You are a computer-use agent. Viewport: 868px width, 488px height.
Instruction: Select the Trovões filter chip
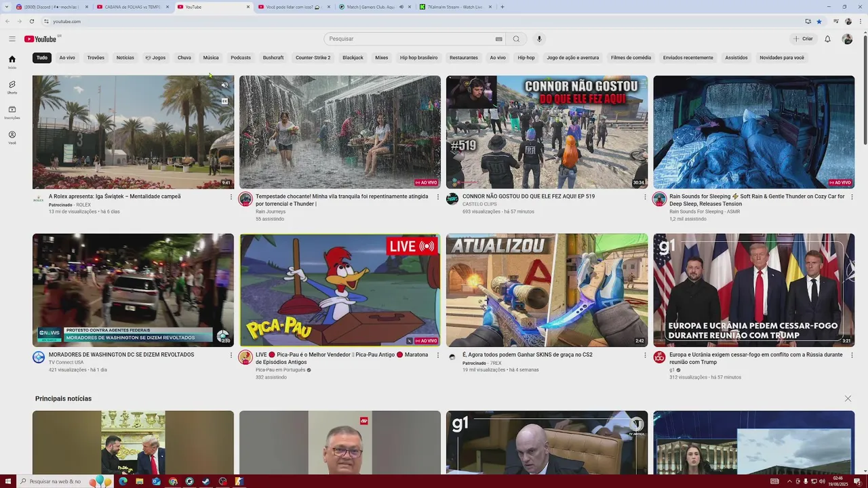(x=96, y=58)
